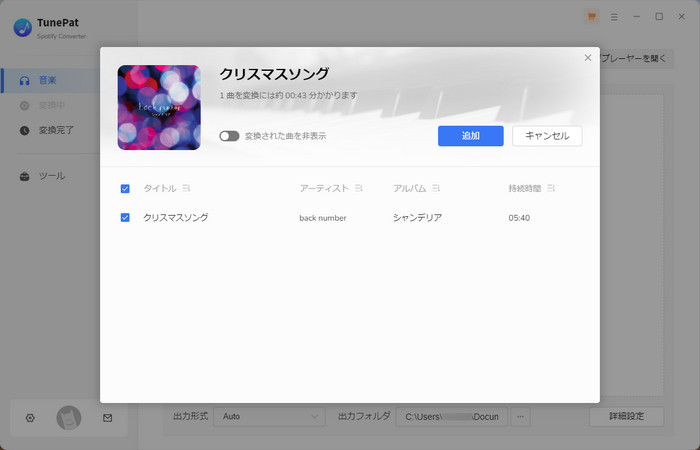Image resolution: width=700 pixels, height=450 pixels.
Task: Click the キャンセル button
Action: coord(547,136)
